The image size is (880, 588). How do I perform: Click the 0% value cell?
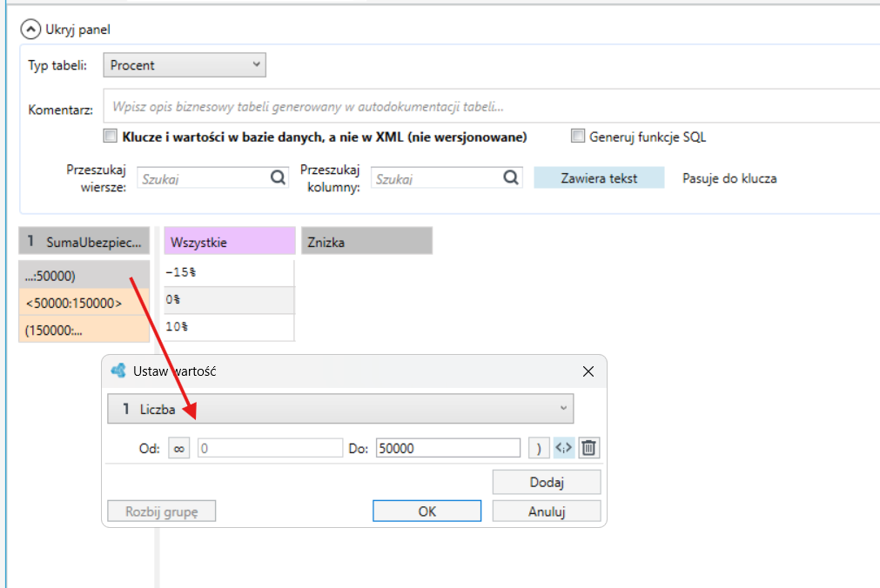(x=229, y=299)
